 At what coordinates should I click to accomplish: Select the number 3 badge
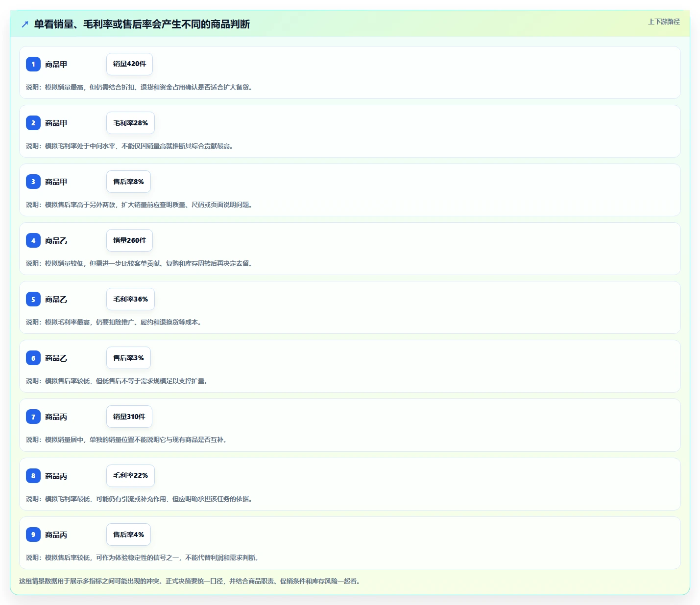click(33, 182)
